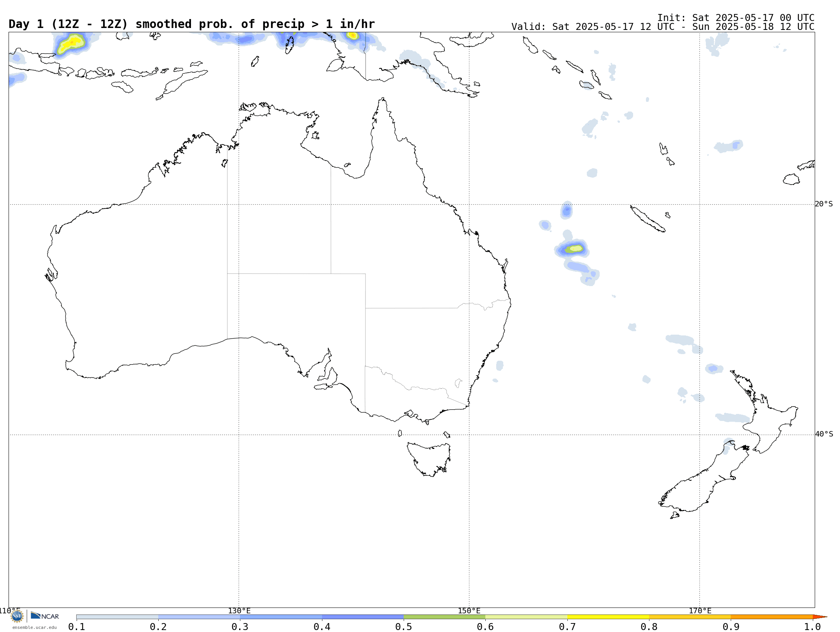
Task: Click the 20°S latitude label
Action: [824, 204]
